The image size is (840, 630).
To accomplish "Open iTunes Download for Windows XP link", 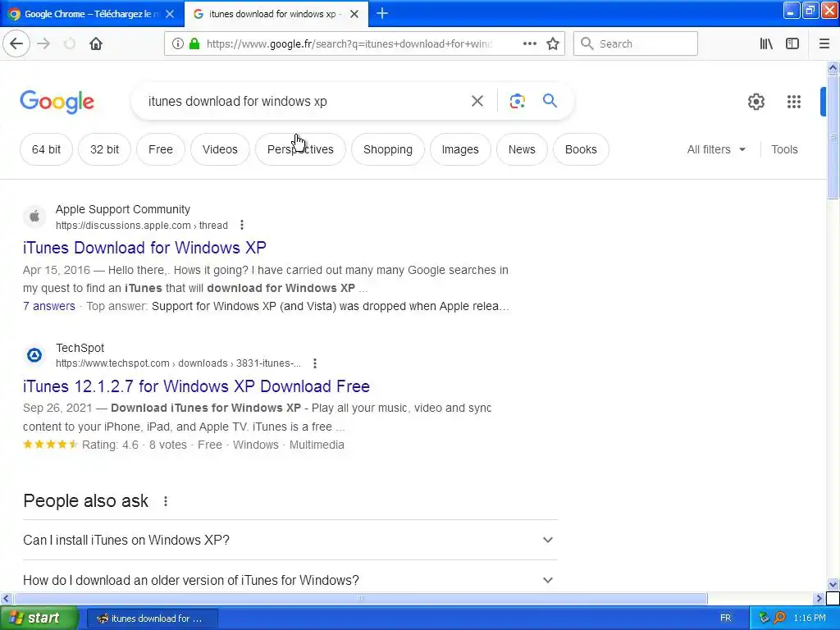I will point(144,248).
